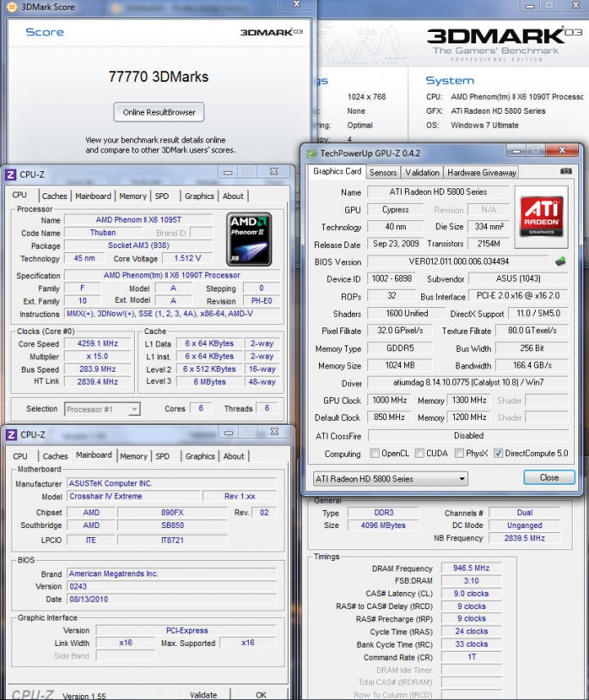Click the upper CPU-Z window's Z icon
This screenshot has width=589, height=700.
11,174
